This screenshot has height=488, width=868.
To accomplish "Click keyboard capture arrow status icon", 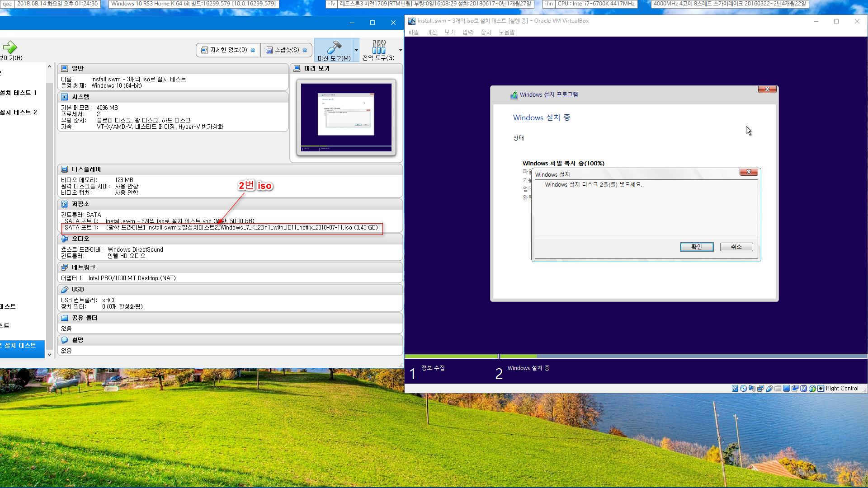I will [821, 389].
